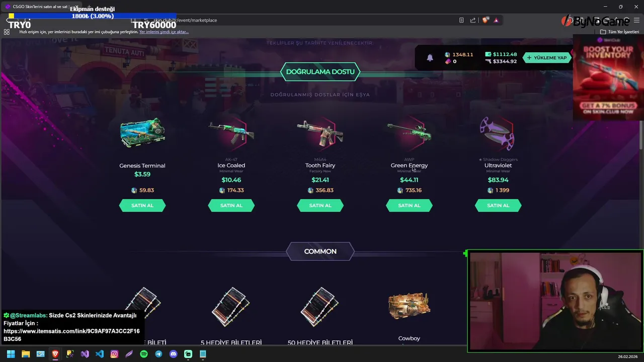Viewport: 644px width, 362px height.
Task: Open the Genesis Terminal case image
Action: [x=142, y=134]
